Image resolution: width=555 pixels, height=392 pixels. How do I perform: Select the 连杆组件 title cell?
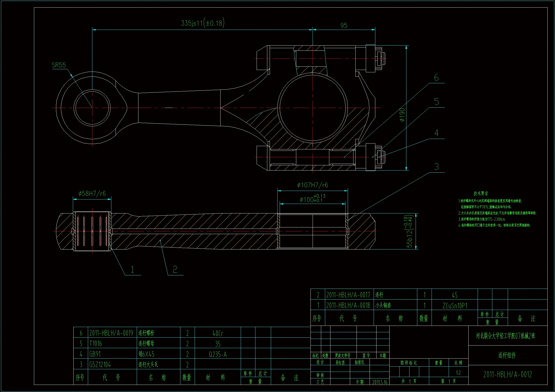tap(507, 355)
